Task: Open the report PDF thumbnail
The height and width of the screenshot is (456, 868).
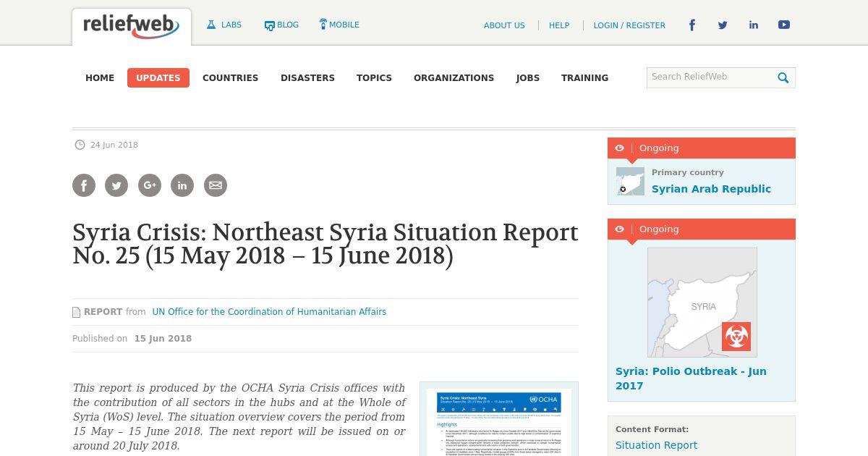Action: (499, 421)
